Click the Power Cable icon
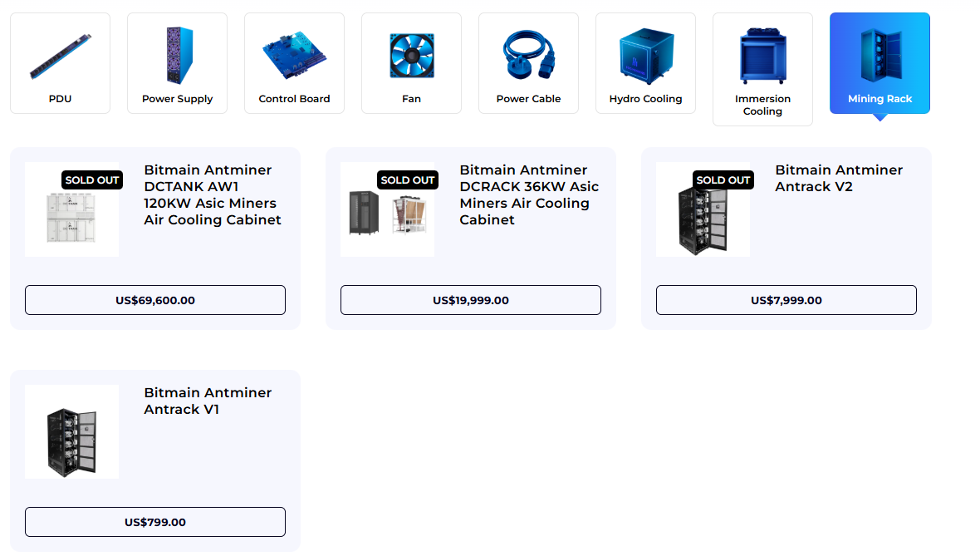980x556 pixels. [x=529, y=55]
